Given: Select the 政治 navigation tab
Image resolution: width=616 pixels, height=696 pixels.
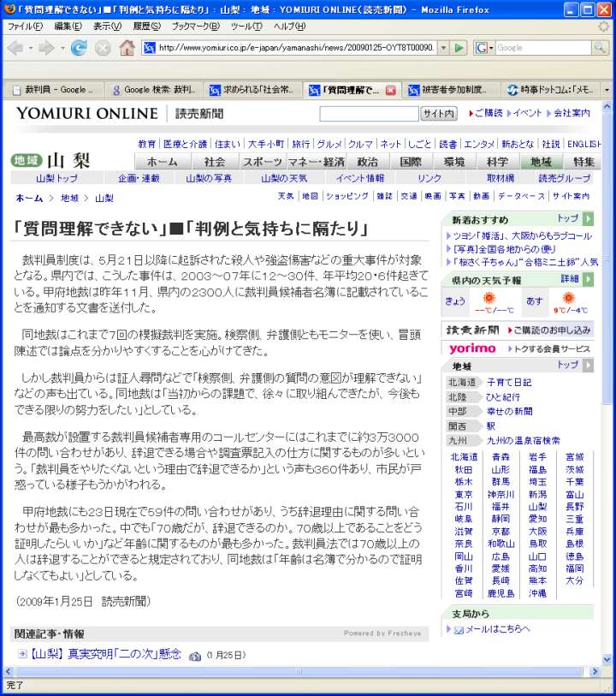Looking at the screenshot, I should point(367,162).
